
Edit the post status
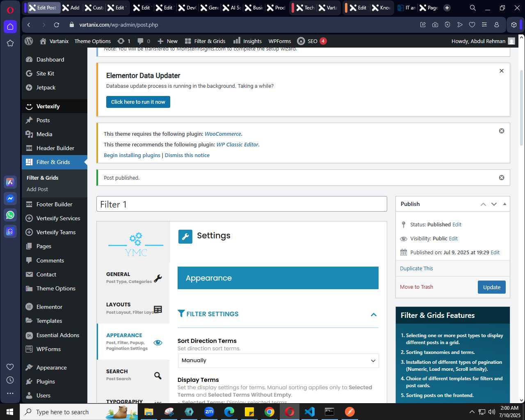457,224
